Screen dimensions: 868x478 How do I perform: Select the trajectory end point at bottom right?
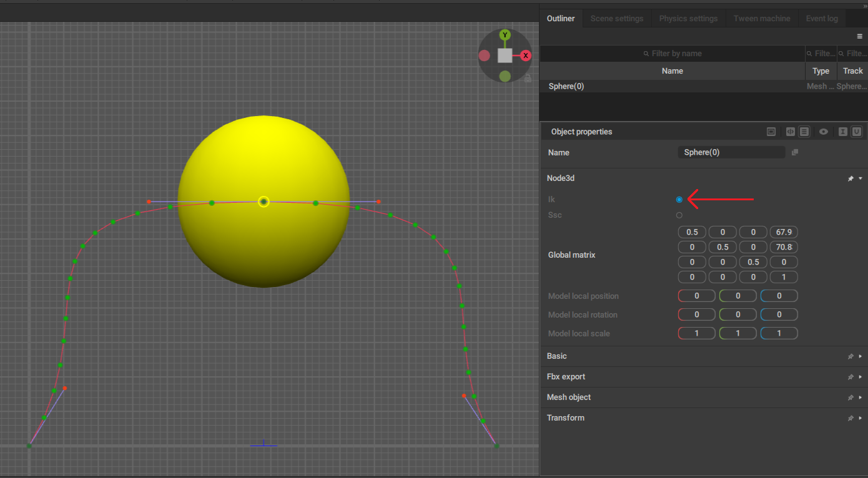[496, 446]
